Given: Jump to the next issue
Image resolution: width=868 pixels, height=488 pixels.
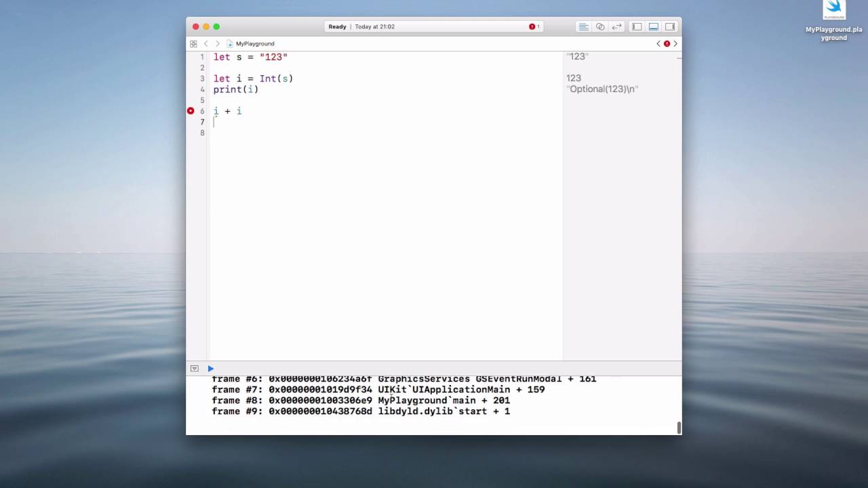Looking at the screenshot, I should pyautogui.click(x=675, y=43).
